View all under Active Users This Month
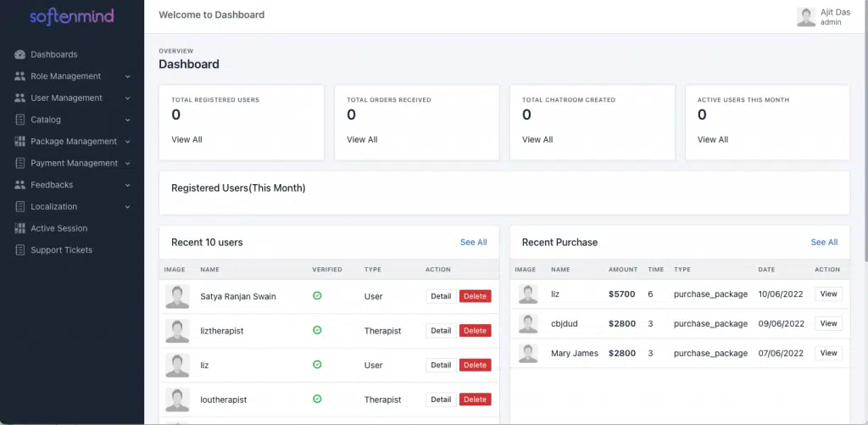The image size is (868, 425). click(x=712, y=140)
